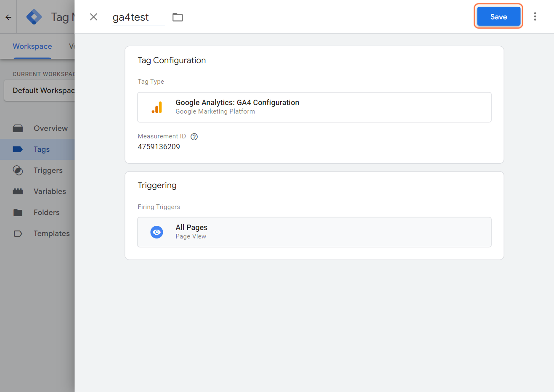The width and height of the screenshot is (554, 392).
Task: Click the Tag Manager diamond logo
Action: click(x=34, y=17)
